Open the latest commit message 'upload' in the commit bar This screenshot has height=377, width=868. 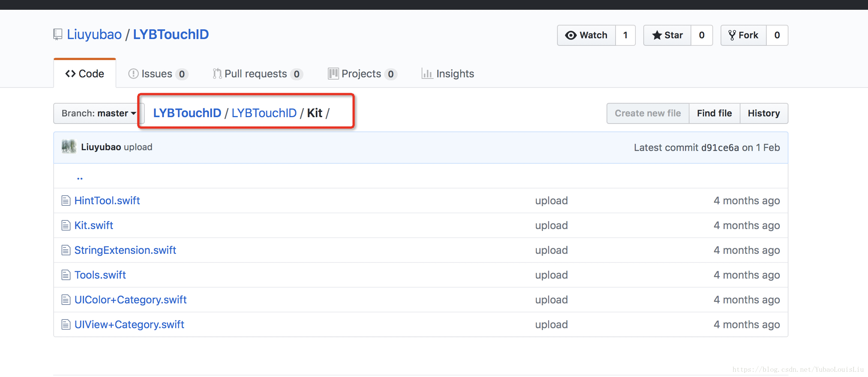coord(138,147)
